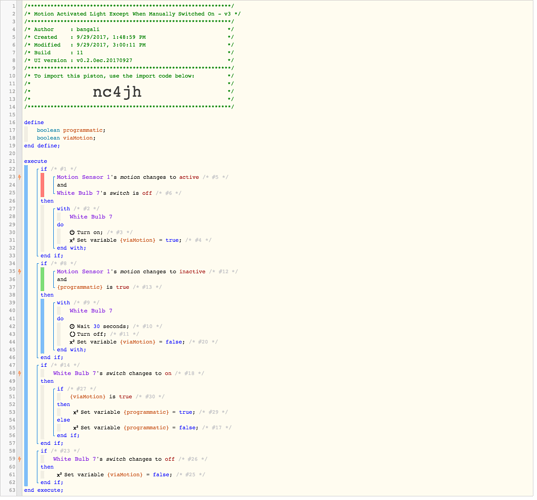The height and width of the screenshot is (500, 537).
Task: Select condition White Bulb 7's switch changes to on
Action: [112, 373]
